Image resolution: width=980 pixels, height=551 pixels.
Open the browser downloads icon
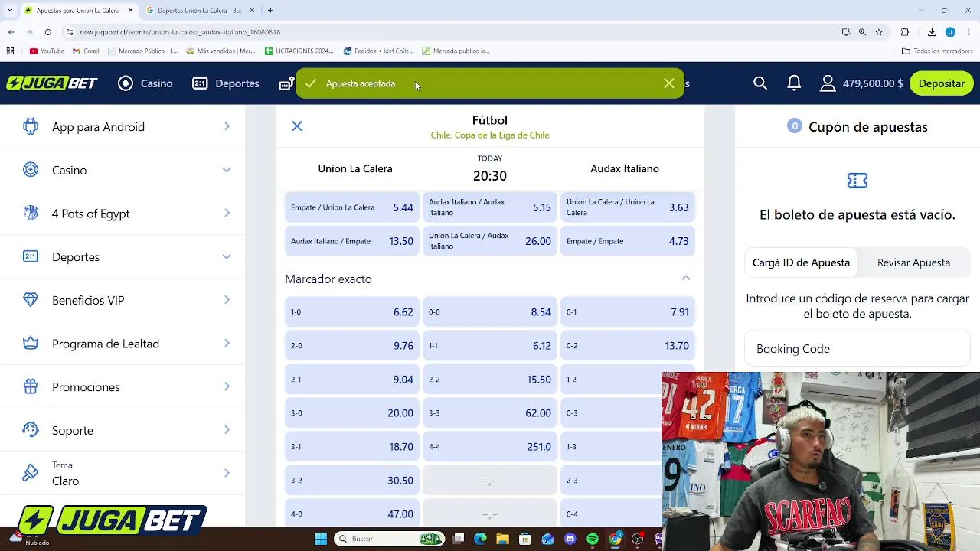[x=932, y=32]
